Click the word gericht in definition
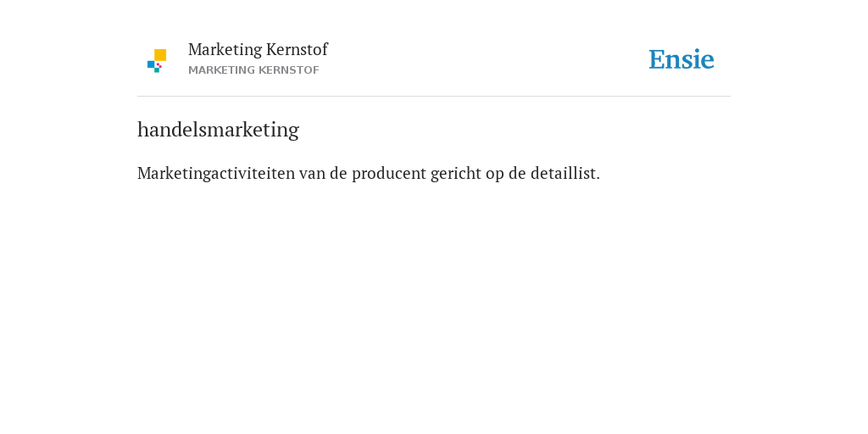The height and width of the screenshot is (434, 868). click(x=456, y=174)
